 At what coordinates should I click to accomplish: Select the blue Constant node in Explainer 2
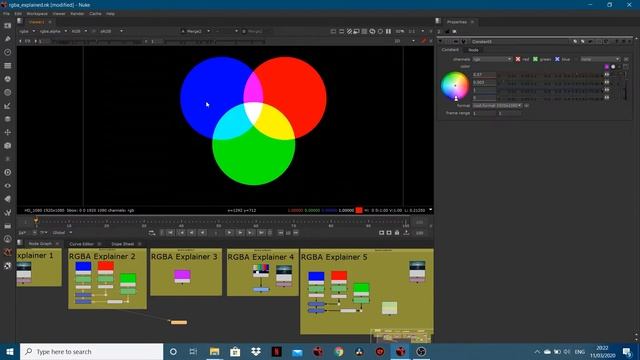83,267
